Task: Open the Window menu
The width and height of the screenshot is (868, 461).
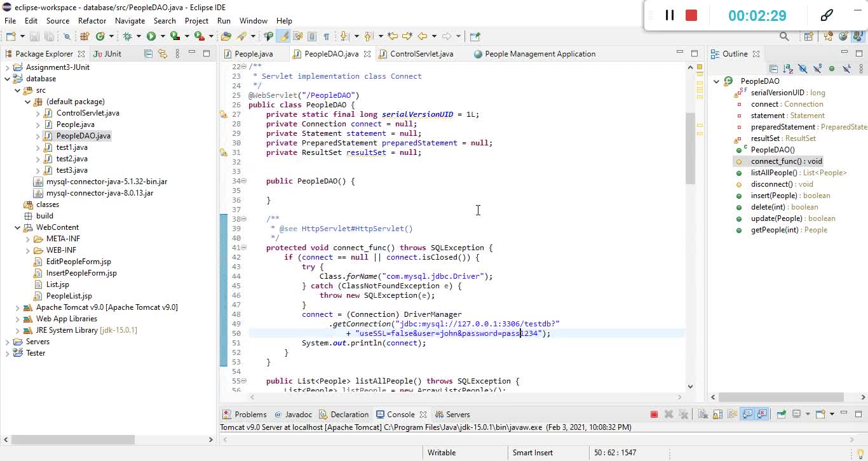Action: click(253, 21)
